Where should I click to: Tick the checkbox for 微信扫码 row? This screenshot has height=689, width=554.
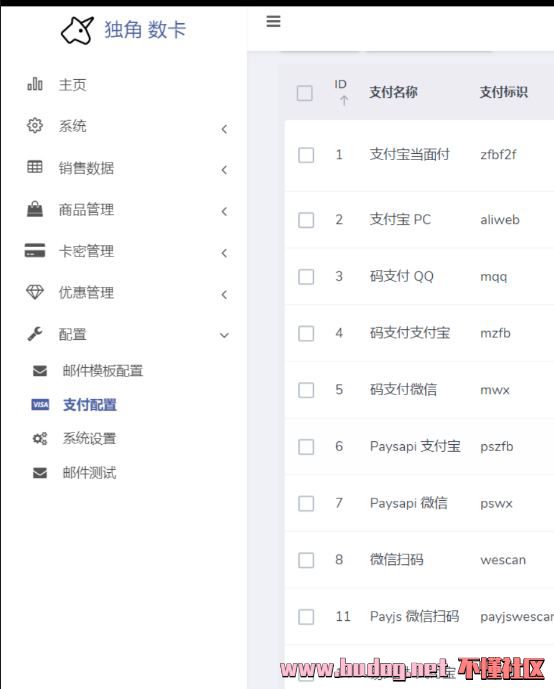tap(306, 560)
